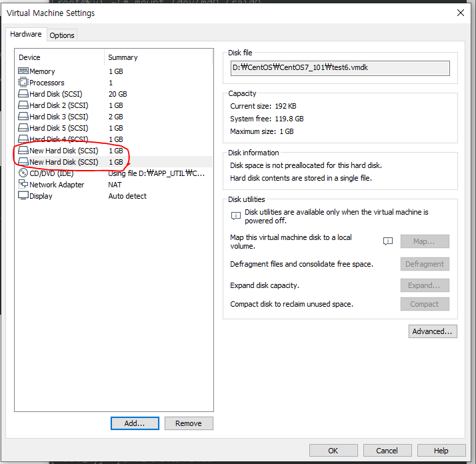Select the Processors row label

click(x=47, y=83)
